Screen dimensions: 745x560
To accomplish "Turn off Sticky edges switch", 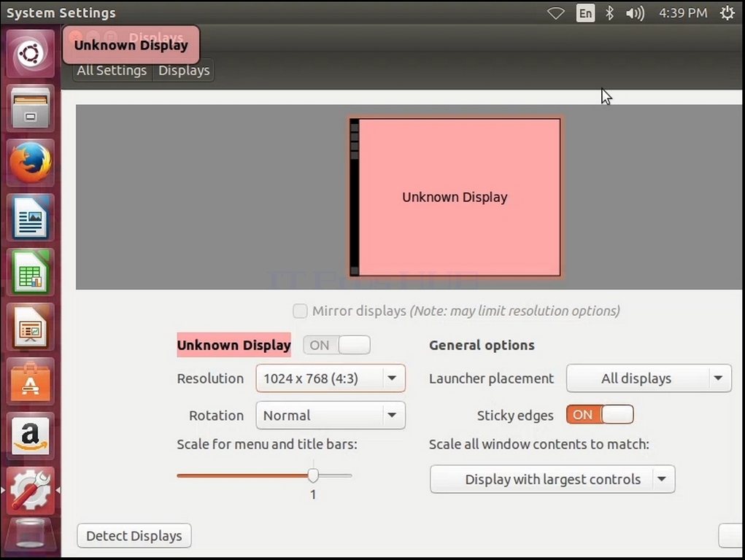I will click(600, 415).
